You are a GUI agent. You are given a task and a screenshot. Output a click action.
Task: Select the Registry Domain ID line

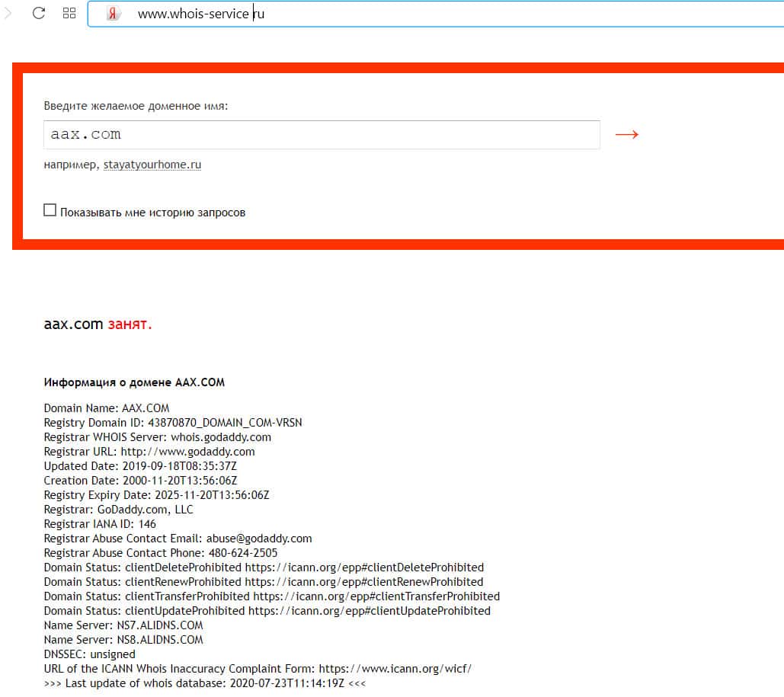coord(173,423)
